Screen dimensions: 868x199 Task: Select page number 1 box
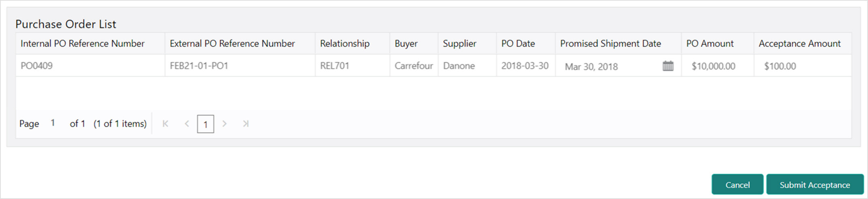(206, 124)
